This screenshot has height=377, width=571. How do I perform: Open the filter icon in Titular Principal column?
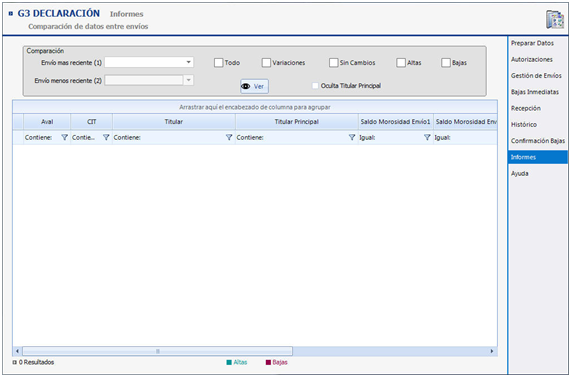pos(352,137)
